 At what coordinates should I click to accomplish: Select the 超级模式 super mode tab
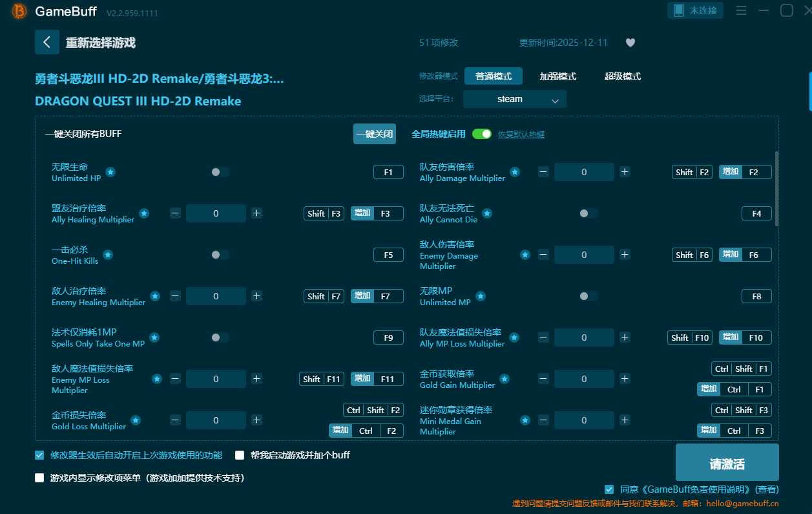coord(622,76)
